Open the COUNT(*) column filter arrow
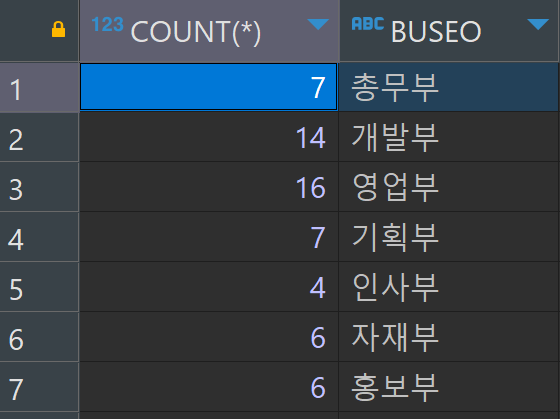Image resolution: width=560 pixels, height=419 pixels. click(x=318, y=24)
